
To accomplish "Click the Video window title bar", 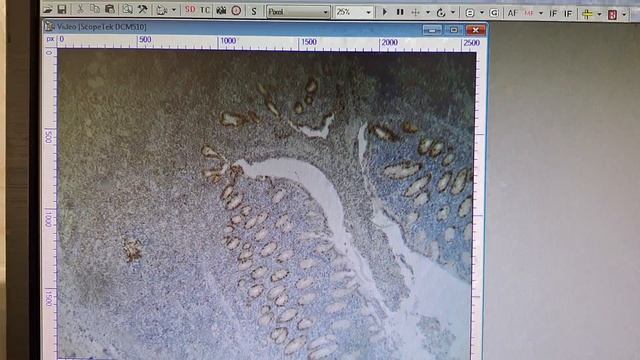I will coord(264,29).
